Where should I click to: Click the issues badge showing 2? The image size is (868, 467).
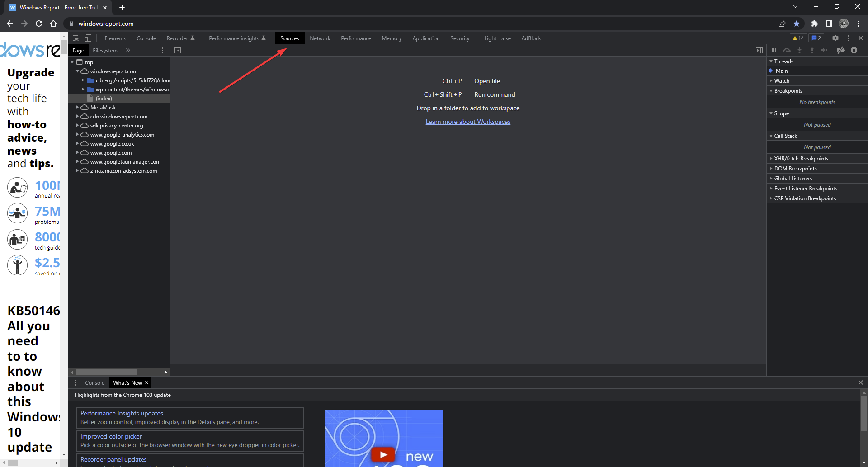click(816, 38)
